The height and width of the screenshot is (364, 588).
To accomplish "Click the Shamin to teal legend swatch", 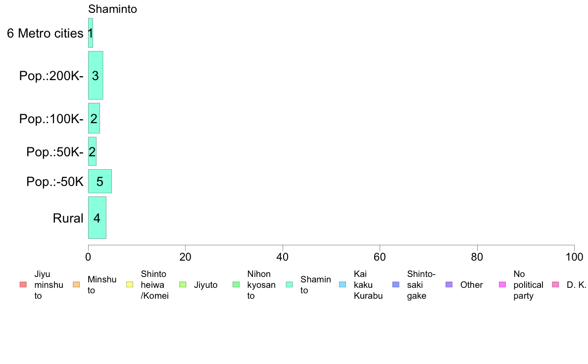I will point(290,284).
